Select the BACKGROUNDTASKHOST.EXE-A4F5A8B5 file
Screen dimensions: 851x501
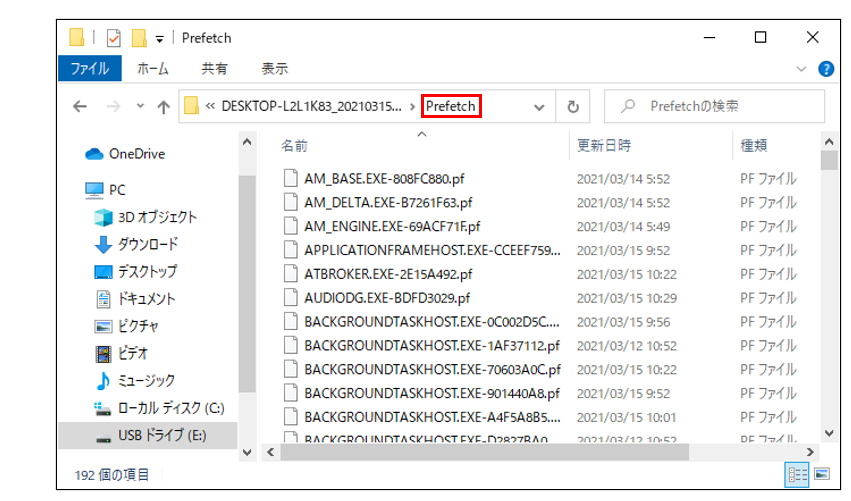pyautogui.click(x=432, y=418)
